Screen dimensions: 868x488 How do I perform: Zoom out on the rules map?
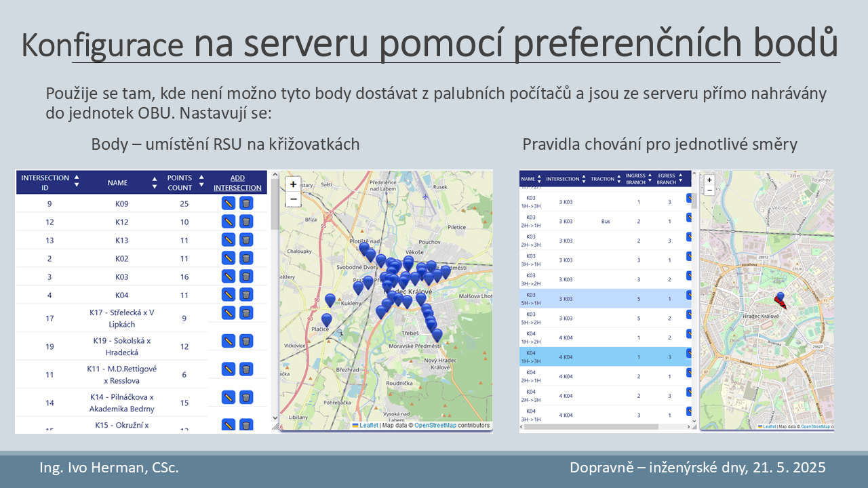pyautogui.click(x=709, y=190)
